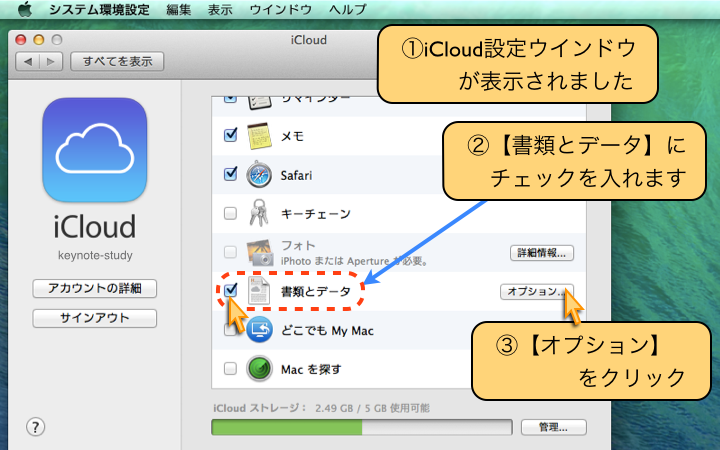The width and height of the screenshot is (720, 450).
Task: Minimize the window with yellow button
Action: (39, 40)
